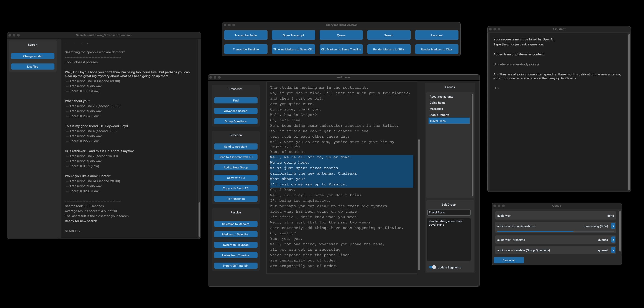Launch the Assistant from the toolbar

point(437,35)
